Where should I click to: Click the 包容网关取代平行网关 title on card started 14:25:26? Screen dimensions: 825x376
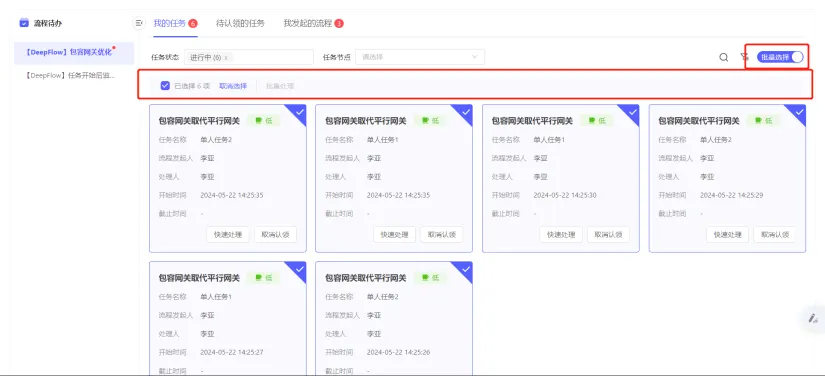coord(366,278)
